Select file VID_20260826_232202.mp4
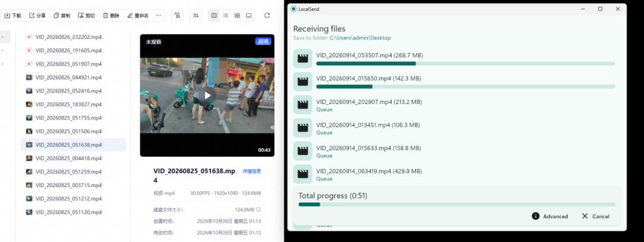This screenshot has height=242, width=644. pyautogui.click(x=73, y=37)
